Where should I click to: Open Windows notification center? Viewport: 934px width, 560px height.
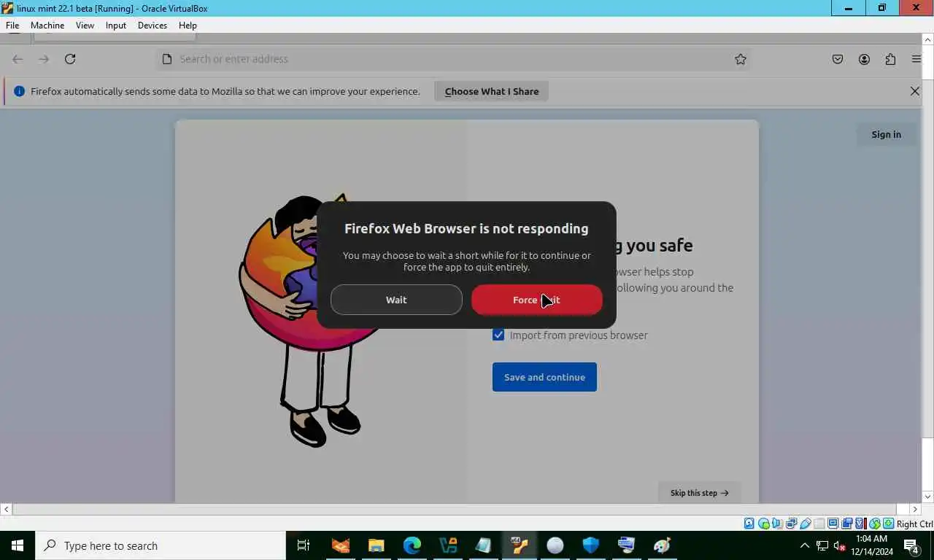coord(911,545)
